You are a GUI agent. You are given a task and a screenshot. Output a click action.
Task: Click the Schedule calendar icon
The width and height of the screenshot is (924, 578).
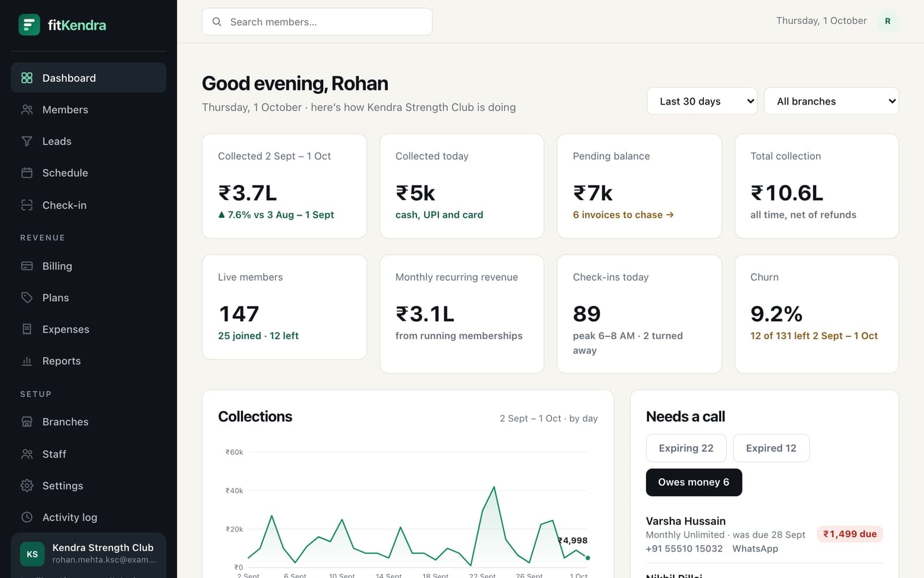coord(27,173)
